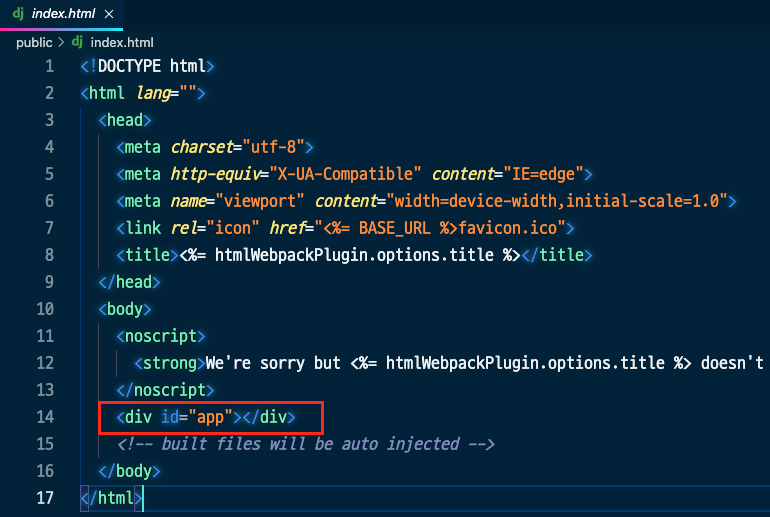The height and width of the screenshot is (517, 770).
Task: Click "We're sorry but" text
Action: (x=273, y=363)
